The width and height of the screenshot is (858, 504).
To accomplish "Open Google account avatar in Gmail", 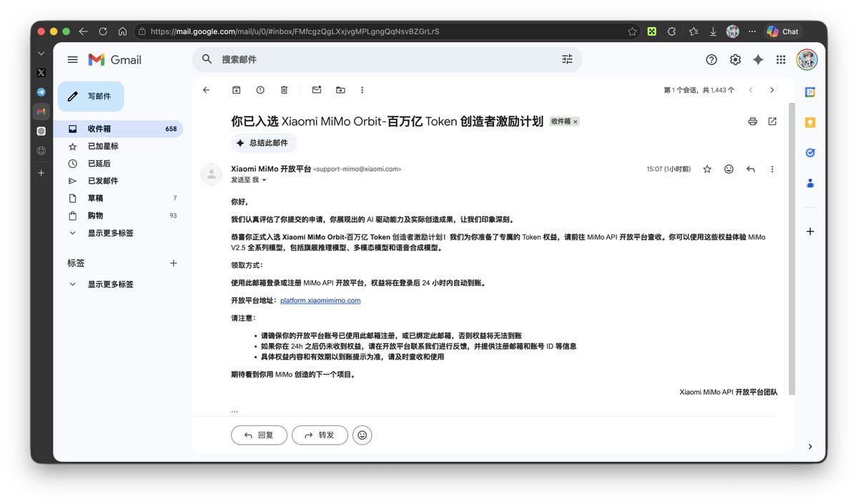I will pyautogui.click(x=807, y=60).
